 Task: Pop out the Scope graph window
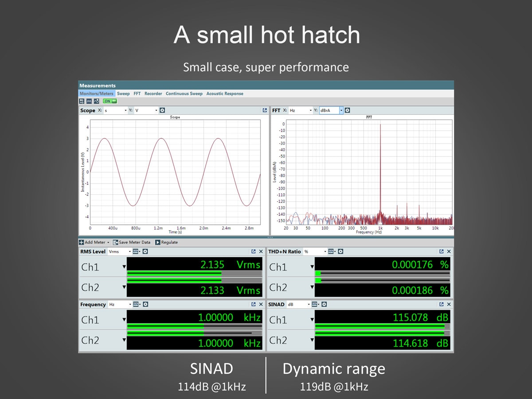(265, 110)
